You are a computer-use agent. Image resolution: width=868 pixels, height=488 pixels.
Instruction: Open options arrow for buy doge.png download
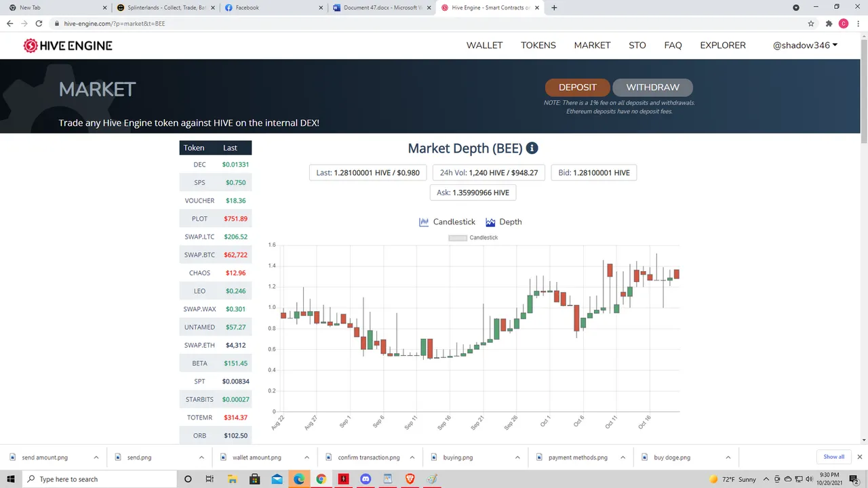(728, 457)
